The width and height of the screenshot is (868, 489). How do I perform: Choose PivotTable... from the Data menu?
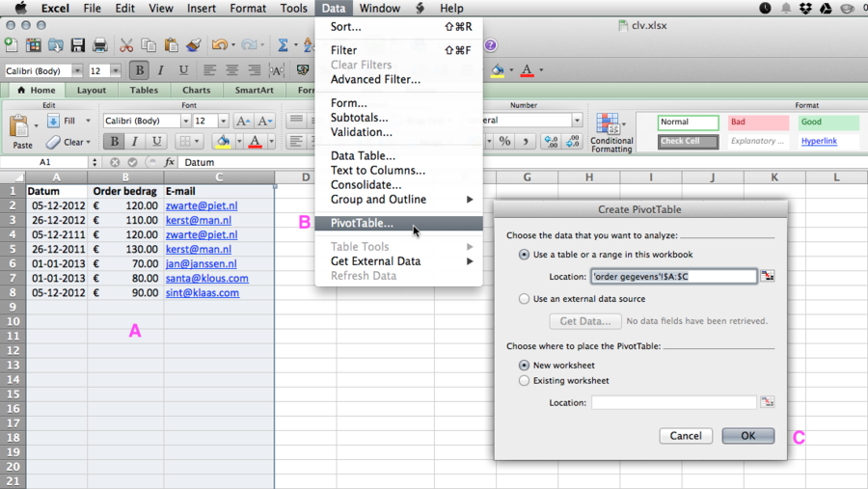click(x=362, y=223)
